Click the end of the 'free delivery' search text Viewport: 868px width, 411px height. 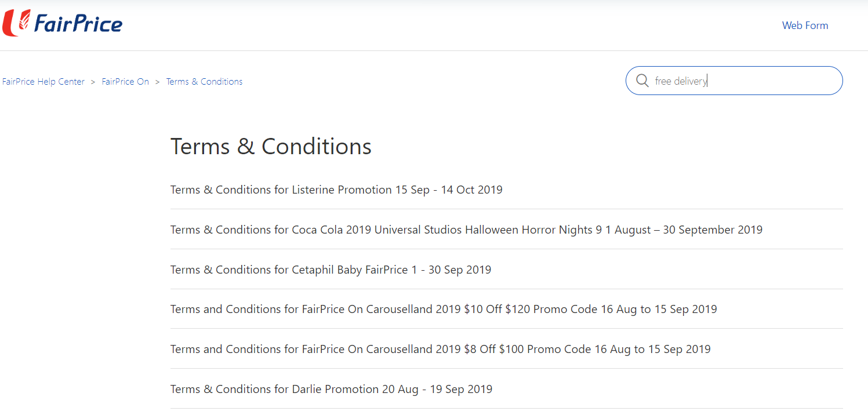point(708,81)
